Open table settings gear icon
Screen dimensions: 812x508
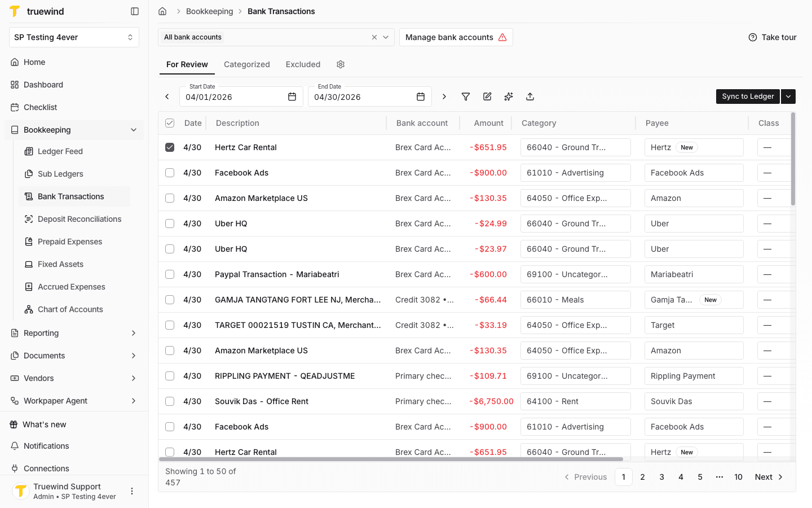tap(341, 64)
